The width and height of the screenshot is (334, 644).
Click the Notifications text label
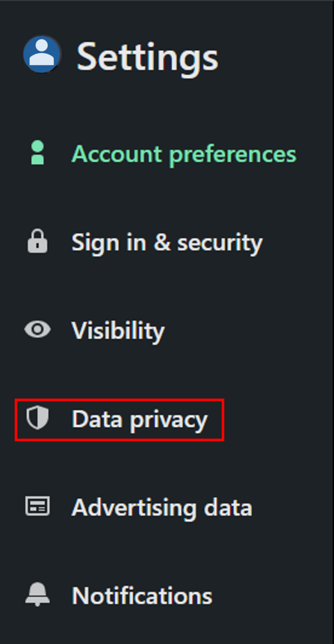142,596
